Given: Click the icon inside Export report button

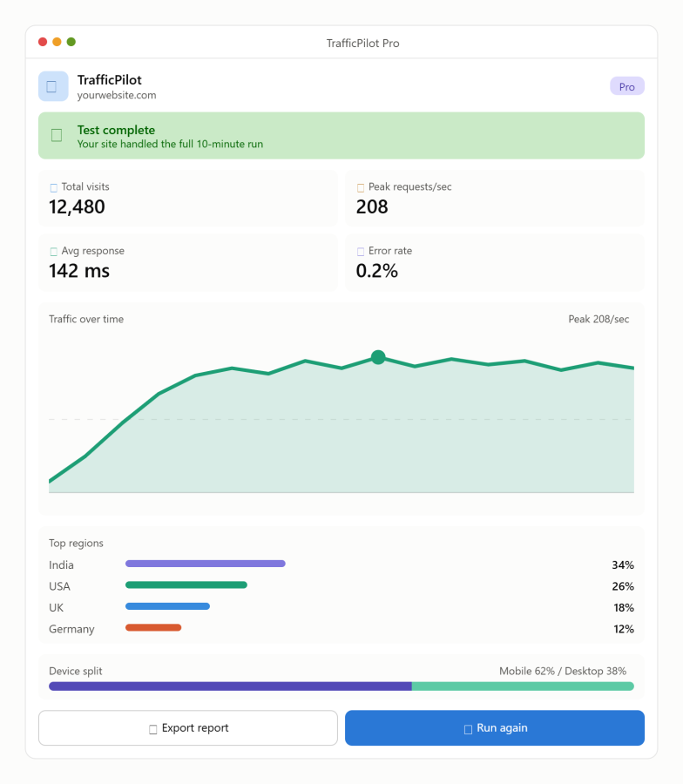Looking at the screenshot, I should tap(153, 729).
